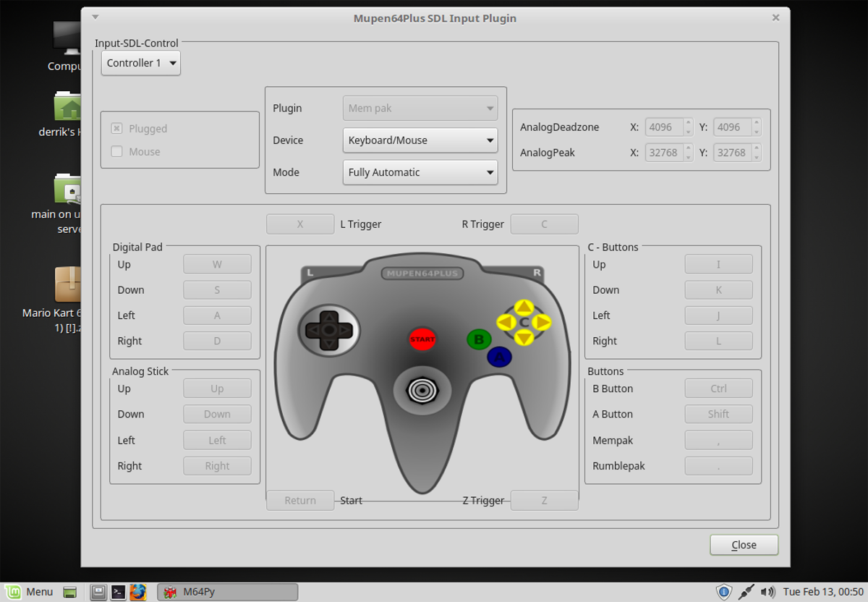Click the A Button Shift mapping
This screenshot has width=868, height=602.
tap(718, 414)
